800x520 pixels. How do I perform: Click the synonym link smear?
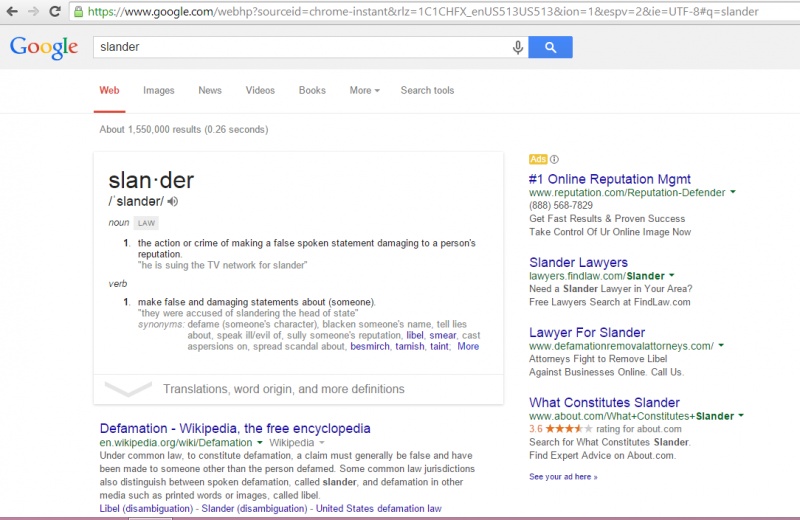[x=442, y=335]
